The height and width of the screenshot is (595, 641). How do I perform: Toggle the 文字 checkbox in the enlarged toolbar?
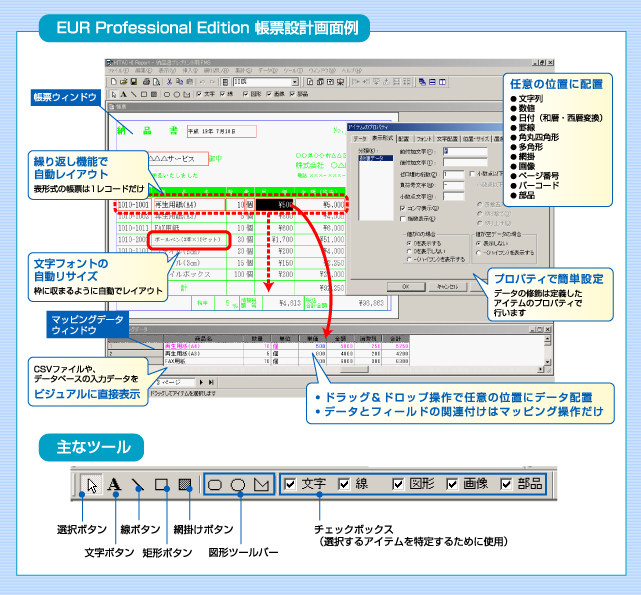[289, 485]
